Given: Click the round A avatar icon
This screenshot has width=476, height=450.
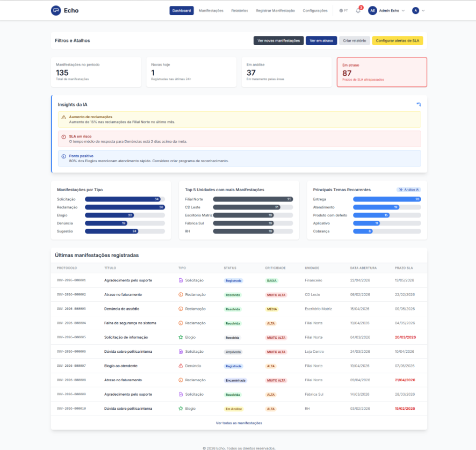Looking at the screenshot, I should click(x=416, y=11).
